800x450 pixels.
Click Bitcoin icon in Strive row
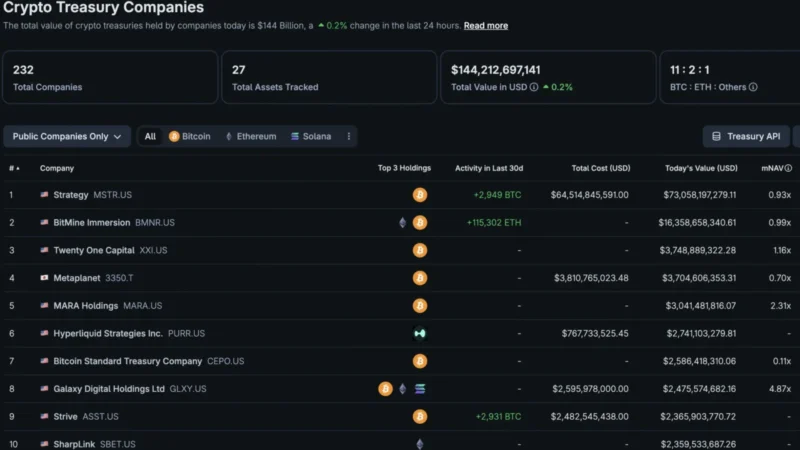coord(420,416)
